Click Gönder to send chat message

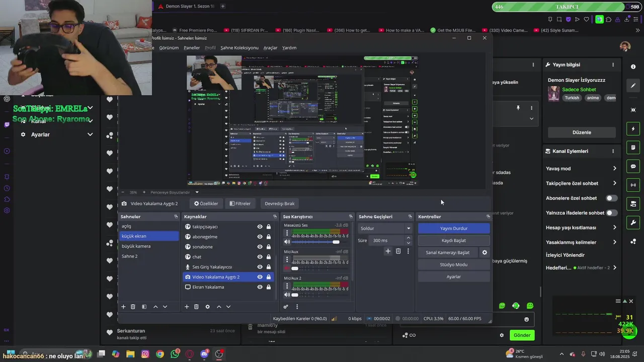522,335
